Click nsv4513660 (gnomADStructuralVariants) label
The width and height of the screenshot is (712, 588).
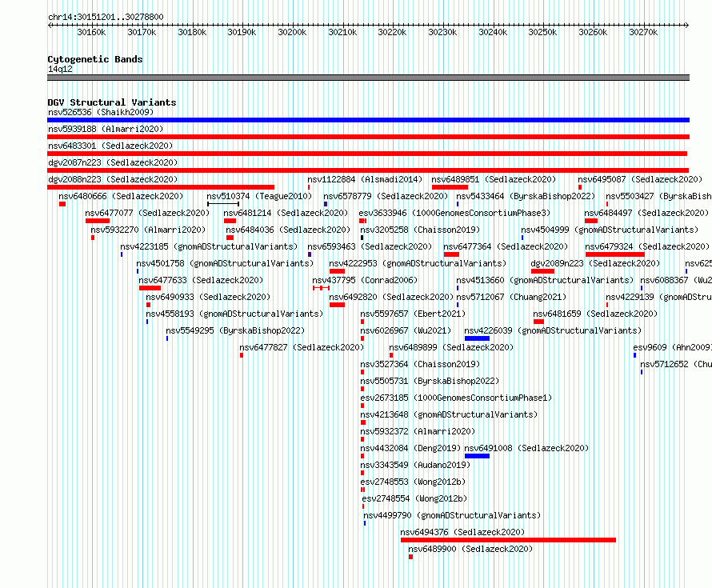[545, 280]
